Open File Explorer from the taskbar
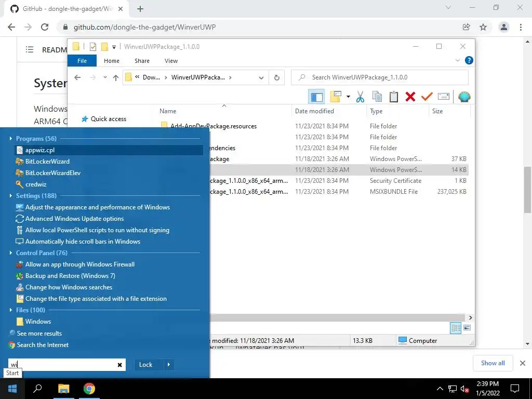 [63, 389]
